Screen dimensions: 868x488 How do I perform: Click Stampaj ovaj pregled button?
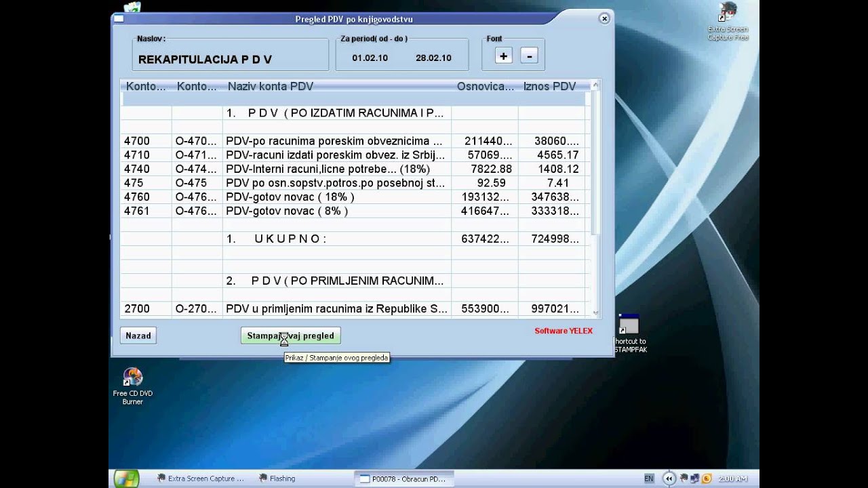point(290,335)
